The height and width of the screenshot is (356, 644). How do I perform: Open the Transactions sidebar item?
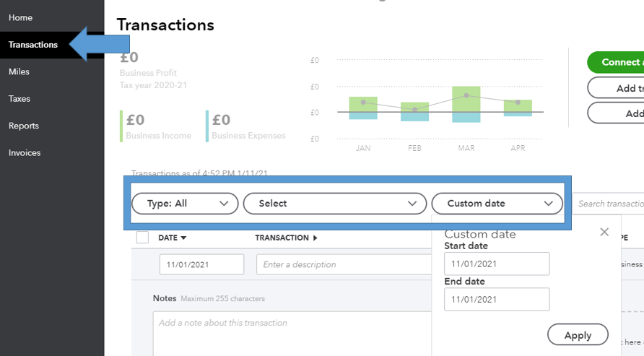tap(33, 45)
